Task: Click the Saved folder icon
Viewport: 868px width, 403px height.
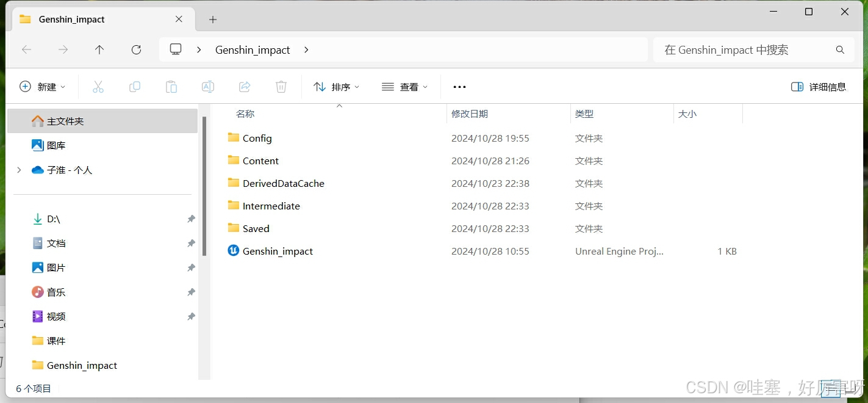Action: pos(233,228)
